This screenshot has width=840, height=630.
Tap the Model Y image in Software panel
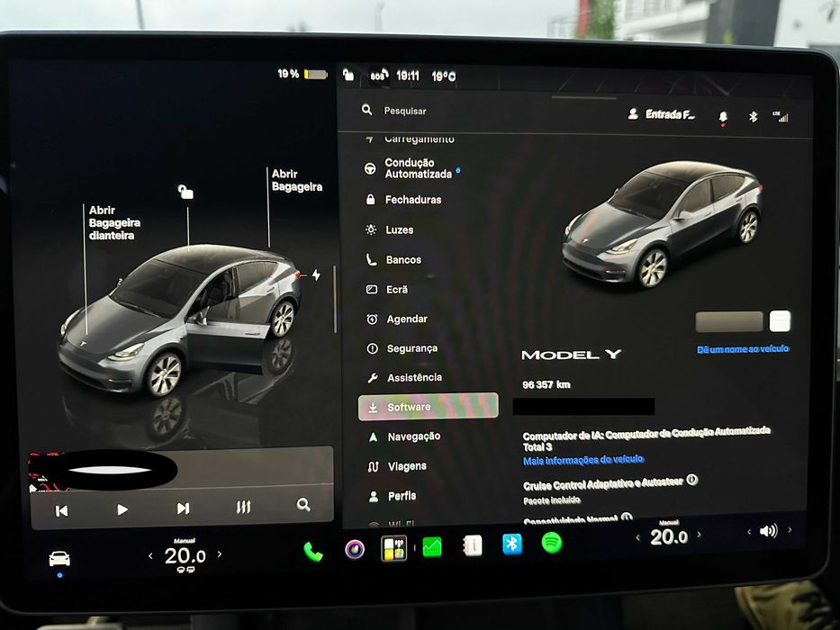coord(662,225)
